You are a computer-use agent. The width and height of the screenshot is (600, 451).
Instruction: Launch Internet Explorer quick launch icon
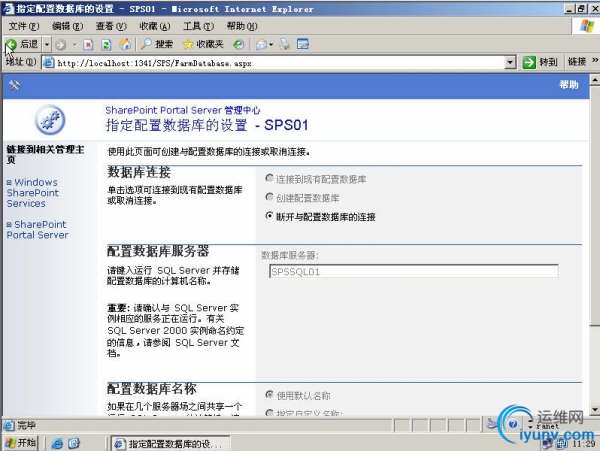[57, 443]
